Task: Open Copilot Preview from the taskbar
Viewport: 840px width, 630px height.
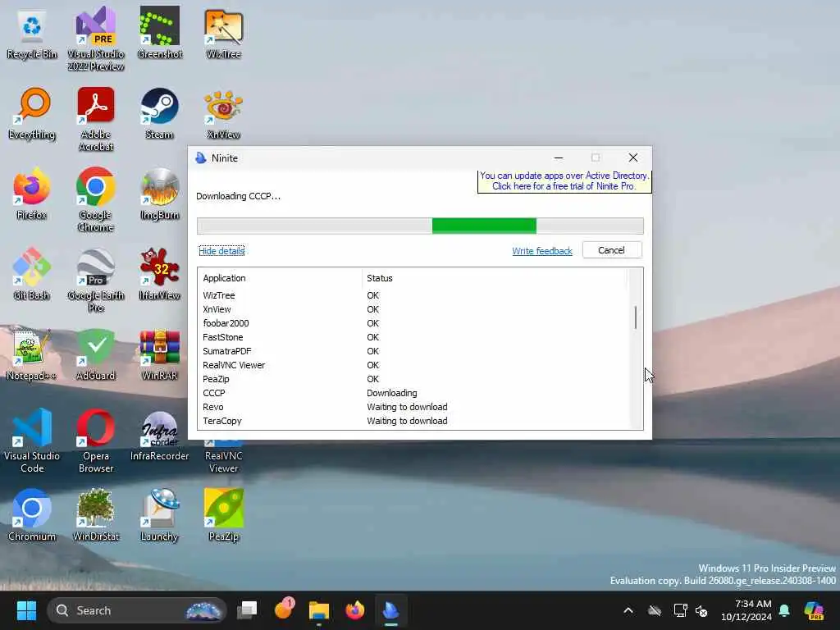Action: tap(814, 610)
